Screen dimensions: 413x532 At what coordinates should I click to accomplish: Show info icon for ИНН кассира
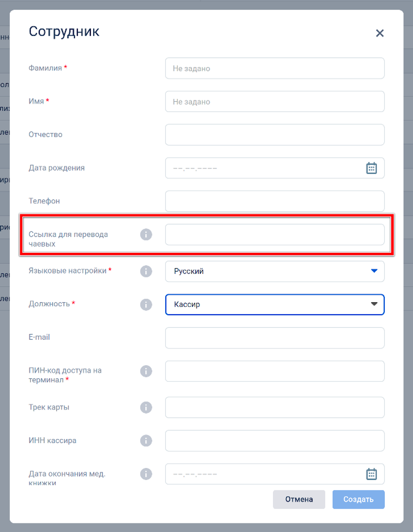(x=146, y=441)
